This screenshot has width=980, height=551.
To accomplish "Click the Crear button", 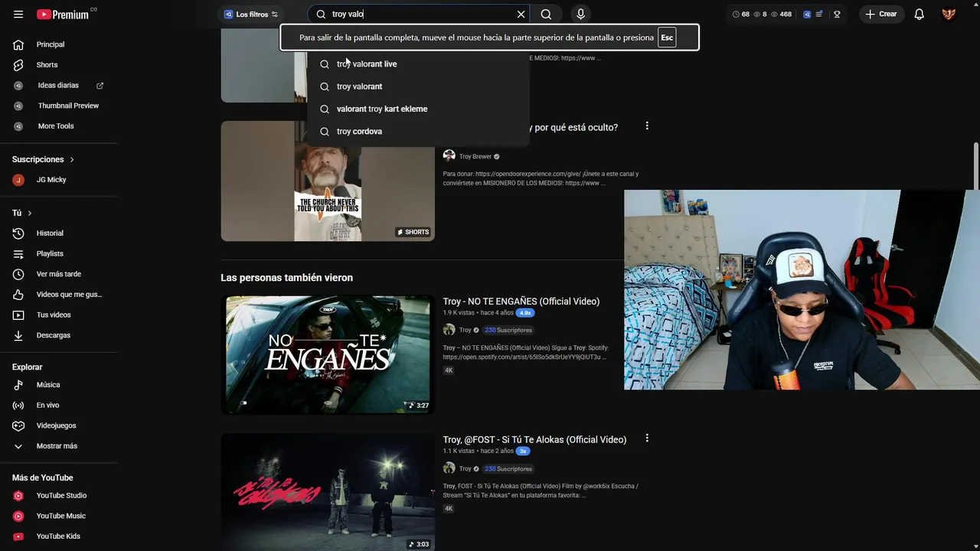I will [x=880, y=14].
